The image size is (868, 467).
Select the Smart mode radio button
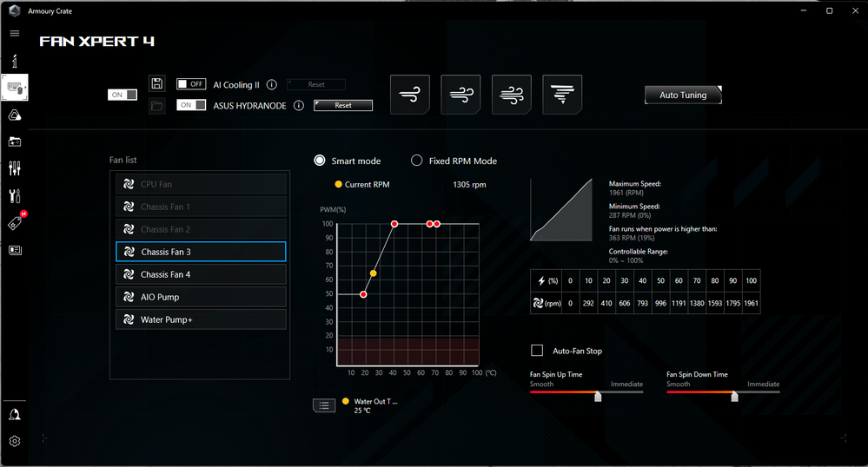[320, 161]
